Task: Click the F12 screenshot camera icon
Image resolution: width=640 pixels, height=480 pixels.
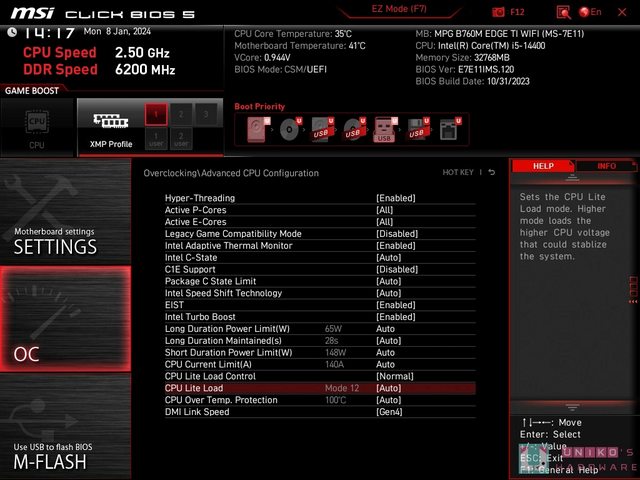Action: (499, 12)
